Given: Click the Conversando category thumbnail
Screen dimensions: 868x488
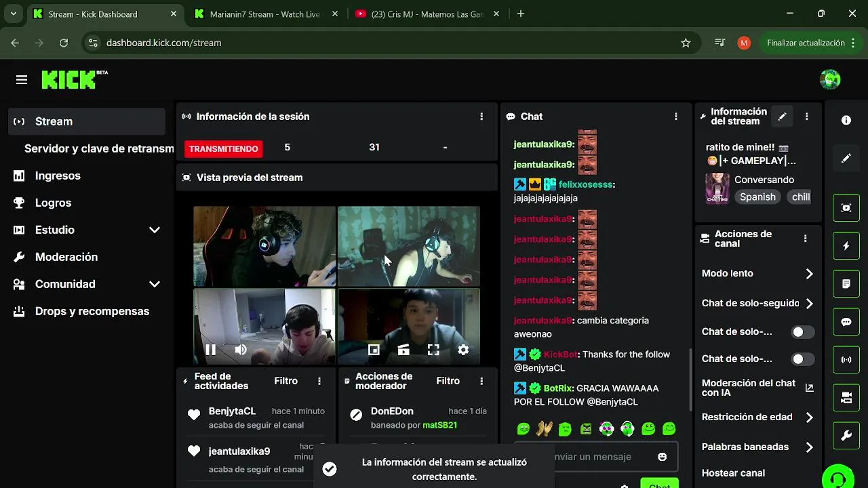Looking at the screenshot, I should point(717,188).
